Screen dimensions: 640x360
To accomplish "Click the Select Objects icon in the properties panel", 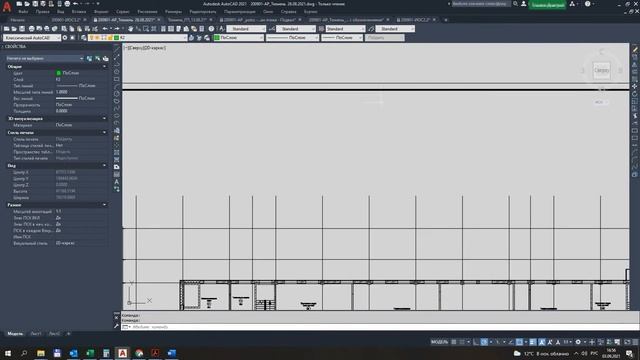I will (98, 58).
